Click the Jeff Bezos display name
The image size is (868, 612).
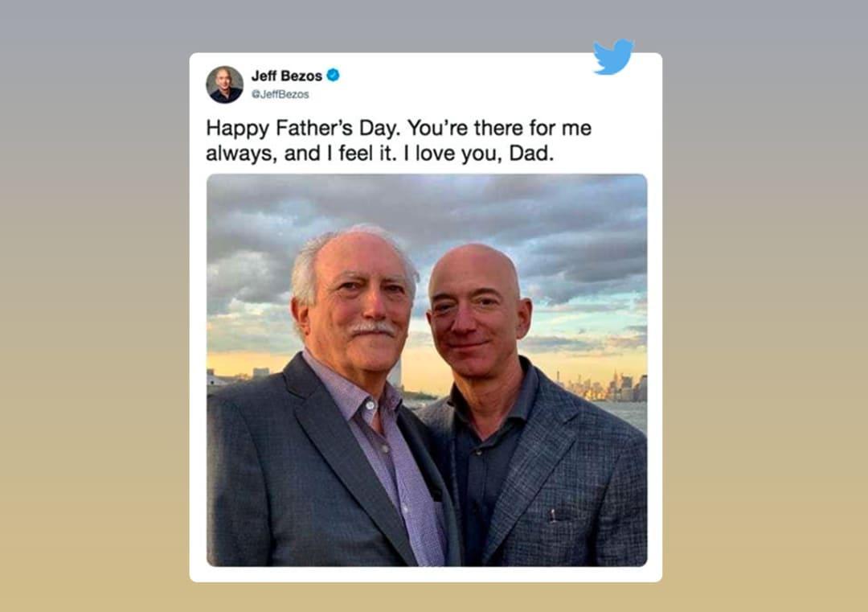286,76
